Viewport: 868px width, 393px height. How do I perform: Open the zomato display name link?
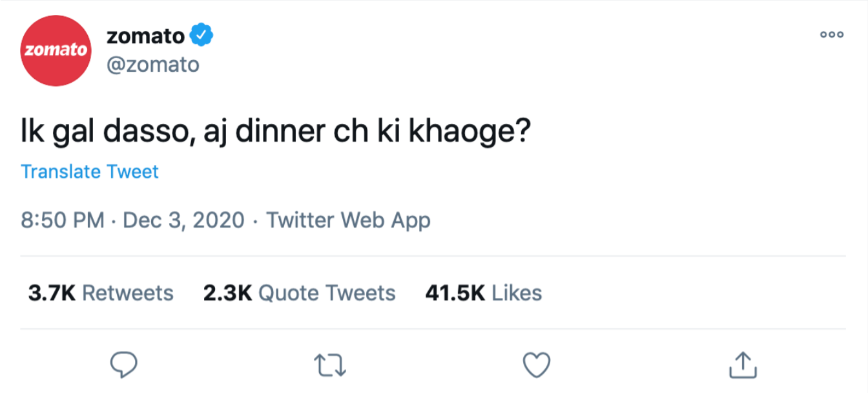tap(145, 36)
